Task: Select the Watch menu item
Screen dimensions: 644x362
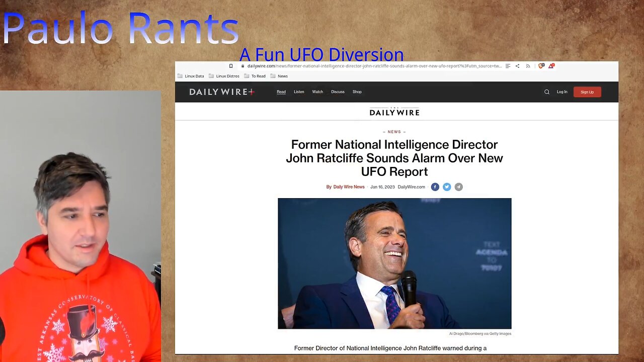Action: click(317, 92)
